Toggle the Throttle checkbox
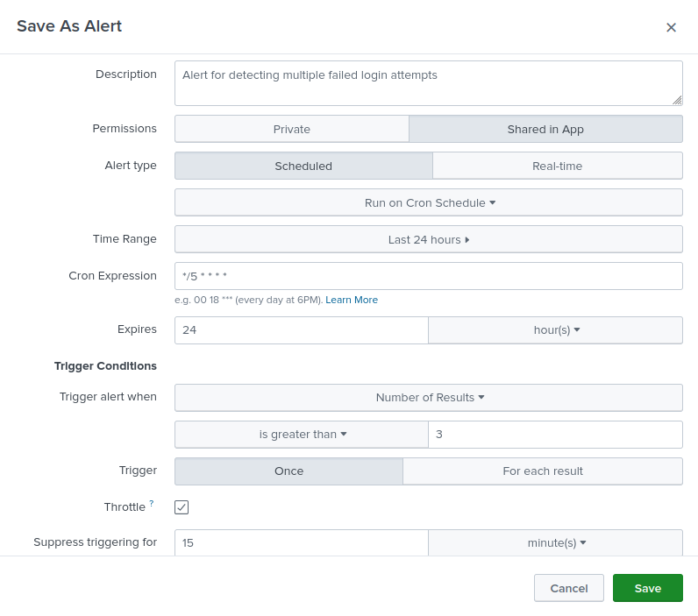The height and width of the screenshot is (616, 698). click(x=182, y=507)
